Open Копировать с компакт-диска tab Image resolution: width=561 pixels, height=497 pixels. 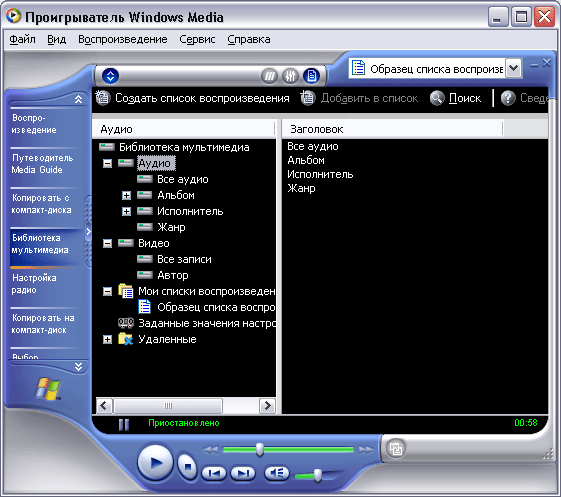click(x=45, y=204)
